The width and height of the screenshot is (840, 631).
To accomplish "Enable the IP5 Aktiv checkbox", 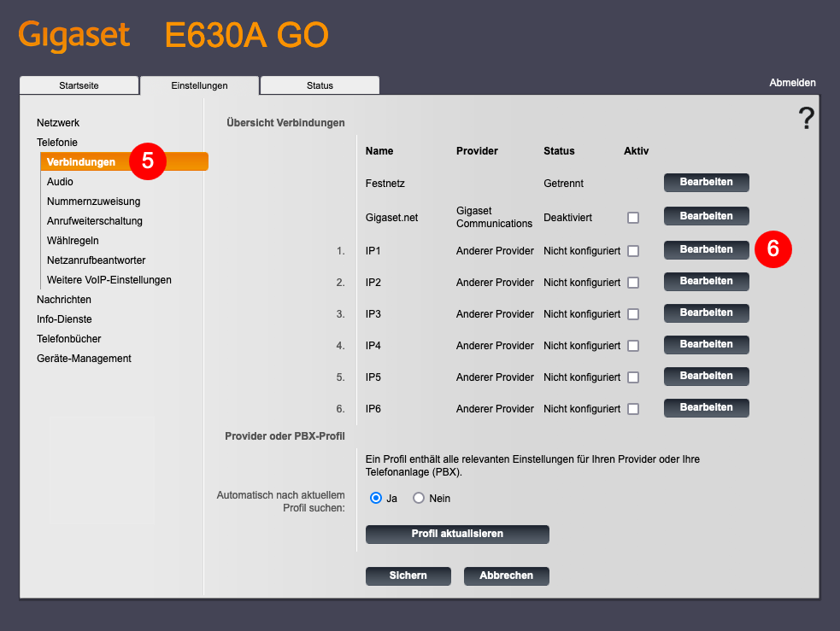I will [633, 377].
